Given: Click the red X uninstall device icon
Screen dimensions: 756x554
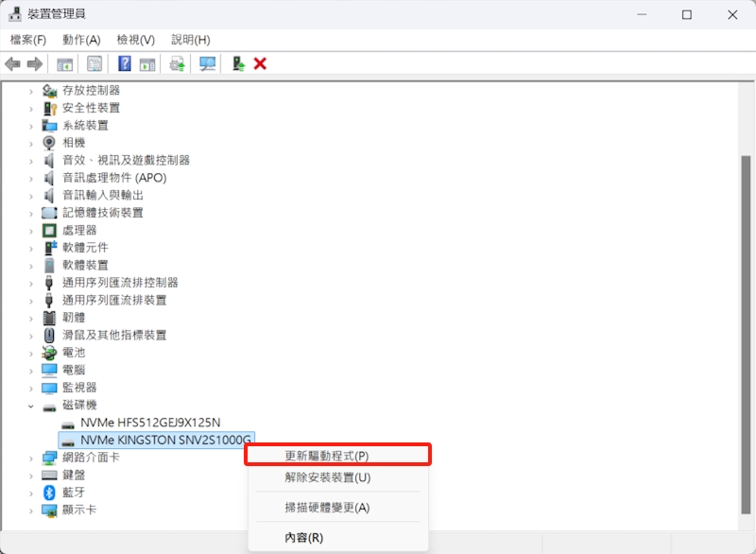Looking at the screenshot, I should [x=260, y=63].
